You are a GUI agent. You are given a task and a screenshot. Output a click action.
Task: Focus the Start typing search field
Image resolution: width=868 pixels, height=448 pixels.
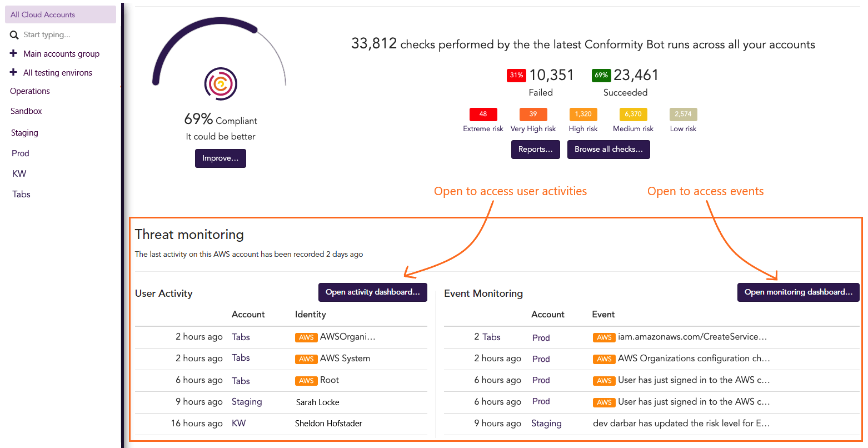[x=47, y=34]
